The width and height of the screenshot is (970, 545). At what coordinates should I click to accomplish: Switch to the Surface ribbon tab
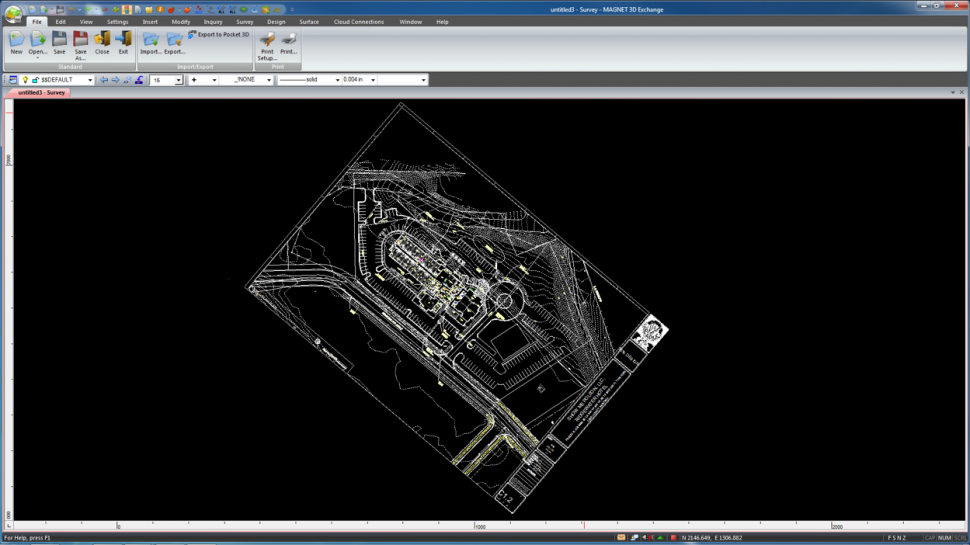[309, 21]
